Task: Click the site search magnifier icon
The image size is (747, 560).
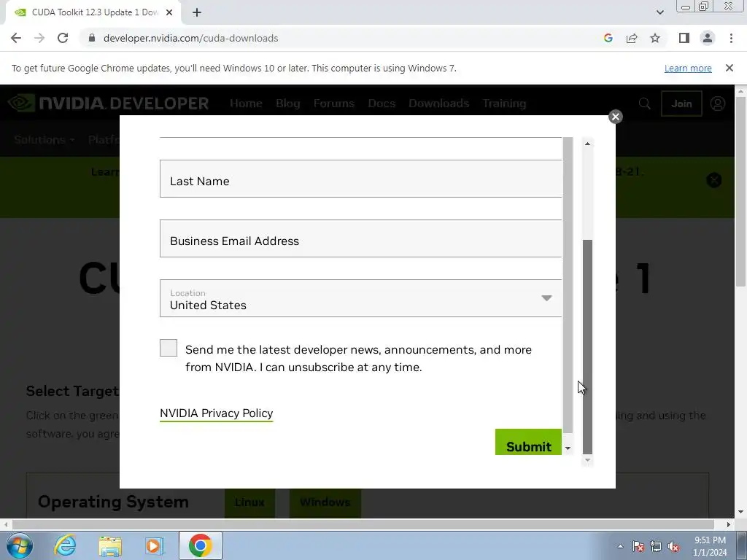Action: pos(645,104)
